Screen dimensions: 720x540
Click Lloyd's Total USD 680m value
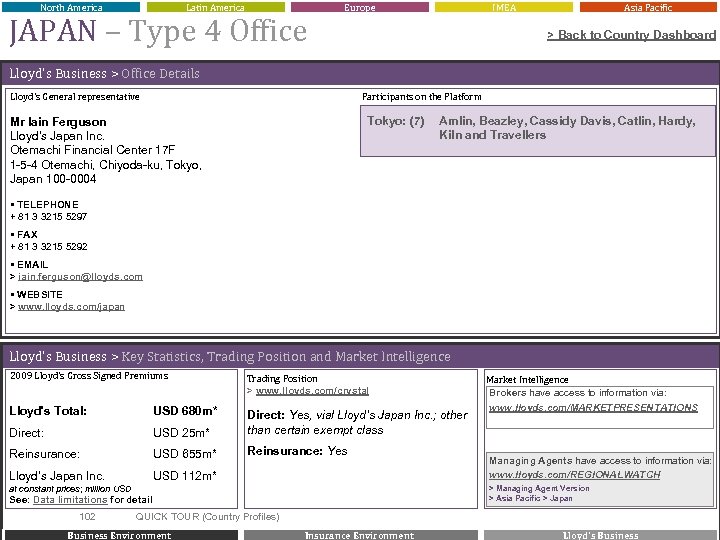pyautogui.click(x=185, y=411)
